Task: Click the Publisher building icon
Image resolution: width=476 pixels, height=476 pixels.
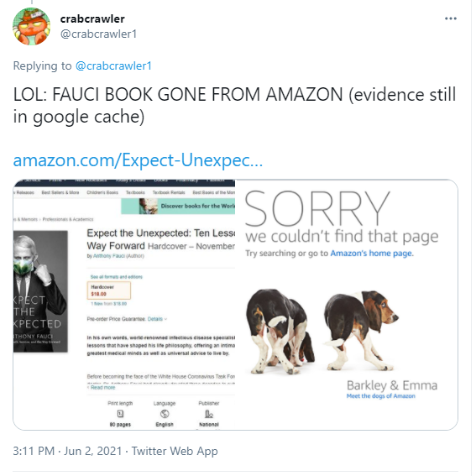Action: coord(209,414)
